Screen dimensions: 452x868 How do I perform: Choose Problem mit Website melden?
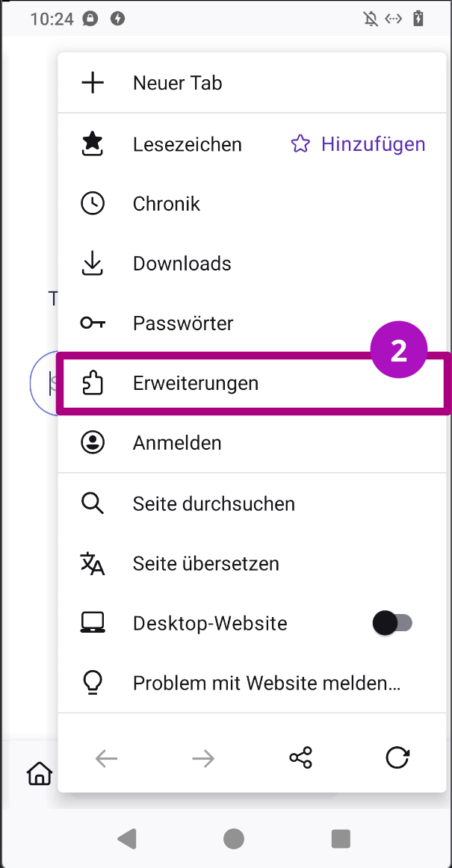point(267,682)
